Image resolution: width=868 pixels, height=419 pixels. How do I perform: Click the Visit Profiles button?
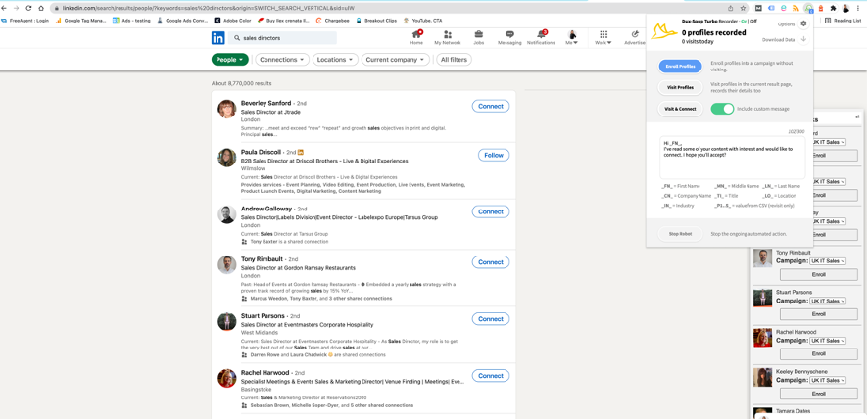click(x=680, y=87)
